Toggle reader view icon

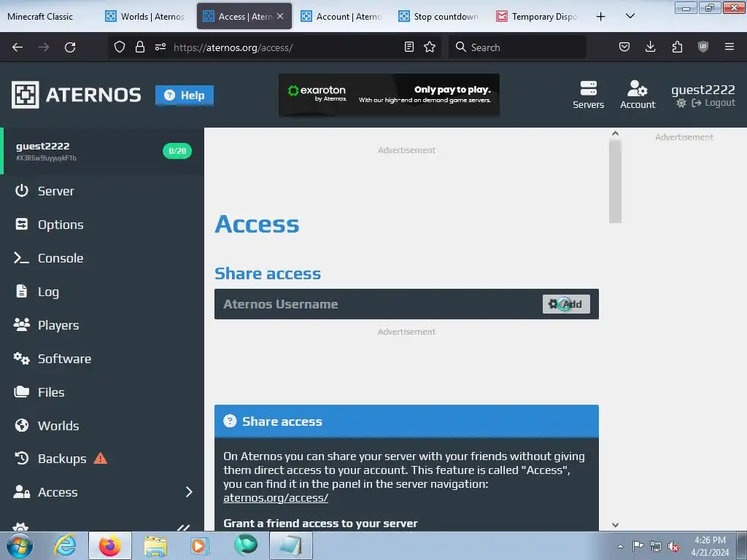[409, 47]
